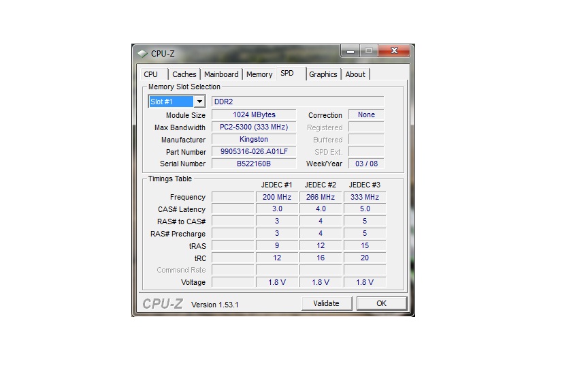
Task: Minimize the CPU-Z window
Action: [x=350, y=50]
